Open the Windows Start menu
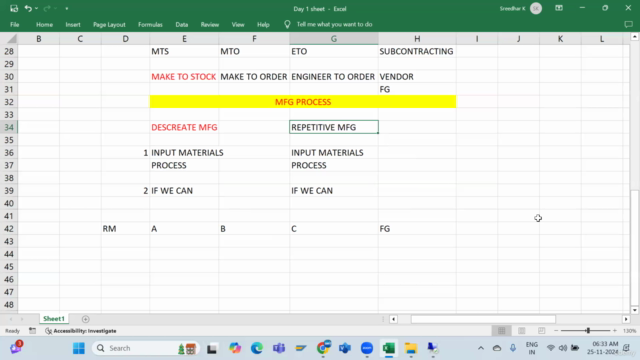 [79, 348]
